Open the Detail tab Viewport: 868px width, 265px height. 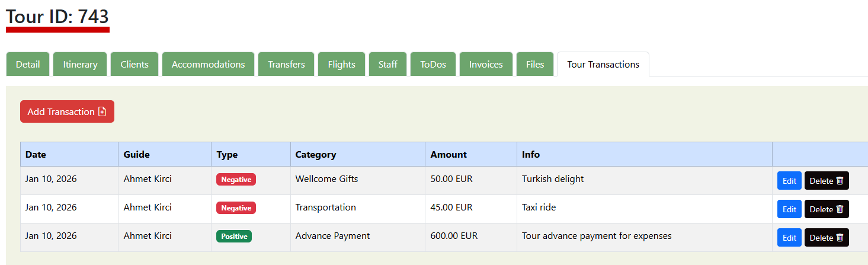click(x=28, y=64)
